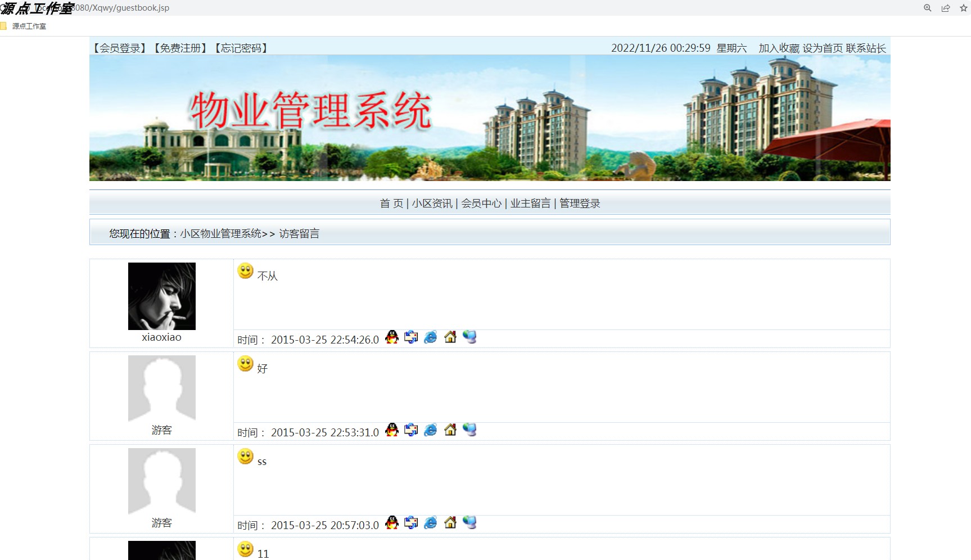The width and height of the screenshot is (971, 560).
Task: Click message text 不从
Action: coord(268,276)
